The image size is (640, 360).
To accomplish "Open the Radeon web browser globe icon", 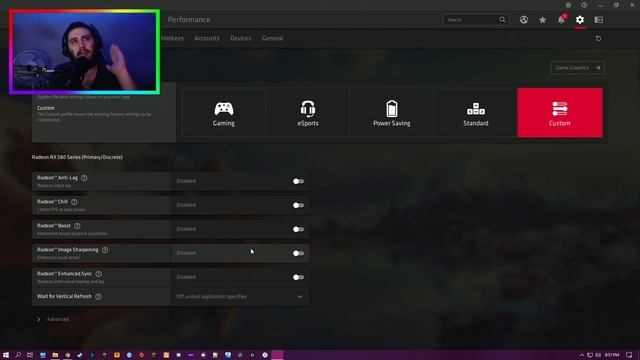I will coord(524,20).
